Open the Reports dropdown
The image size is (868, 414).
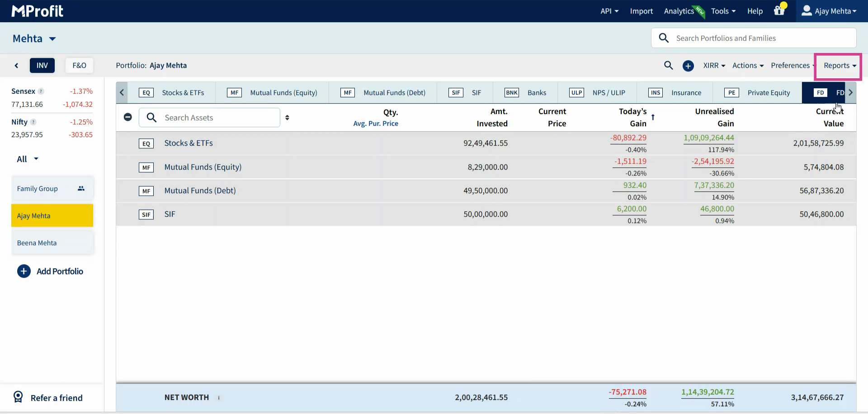(x=839, y=66)
